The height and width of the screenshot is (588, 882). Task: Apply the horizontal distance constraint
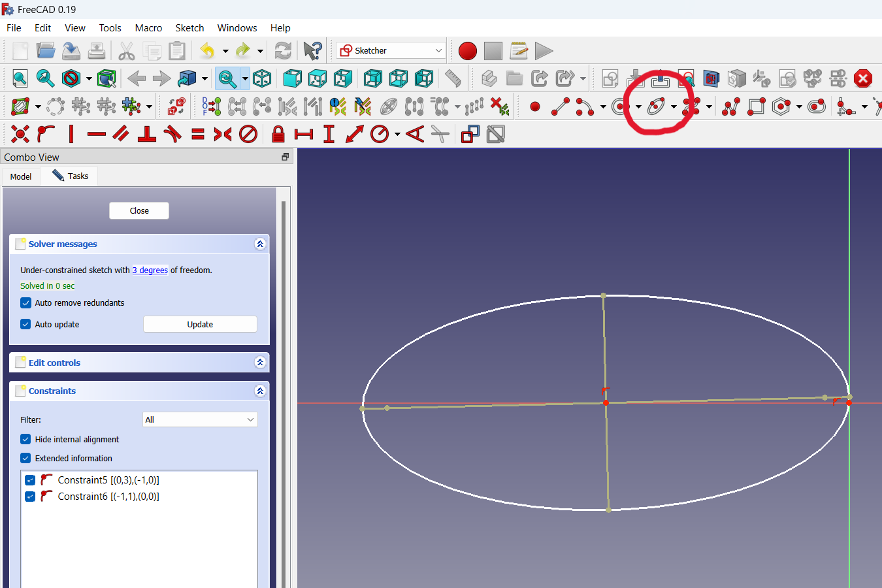(x=304, y=135)
